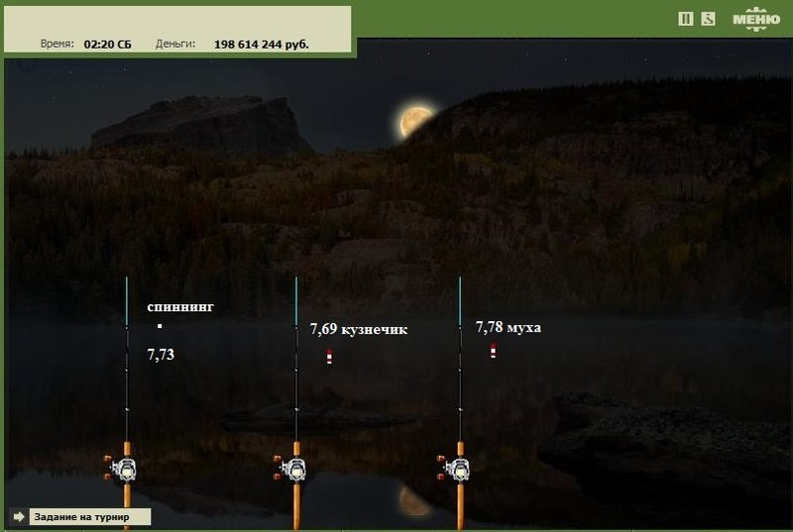Click the reel on the спиннинг rod
The height and width of the screenshot is (532, 793).
[x=120, y=469]
